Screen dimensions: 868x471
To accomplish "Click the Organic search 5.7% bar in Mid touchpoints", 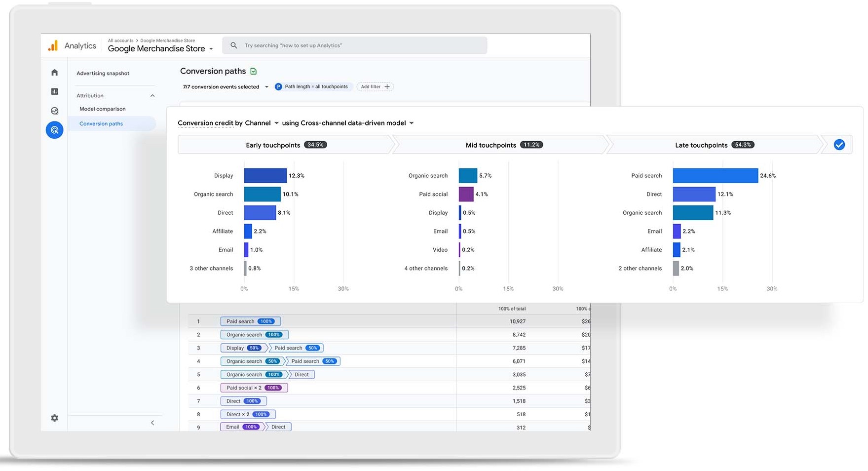I will click(x=468, y=176).
